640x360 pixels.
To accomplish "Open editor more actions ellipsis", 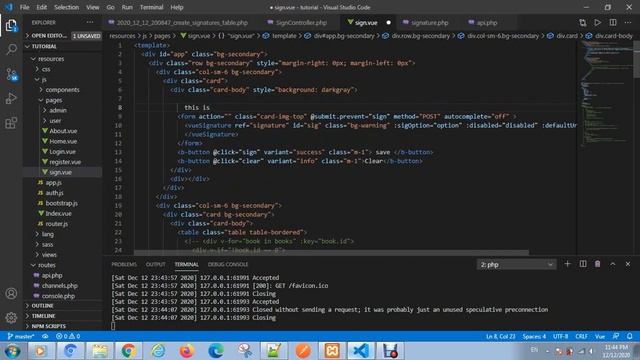I will coord(628,22).
